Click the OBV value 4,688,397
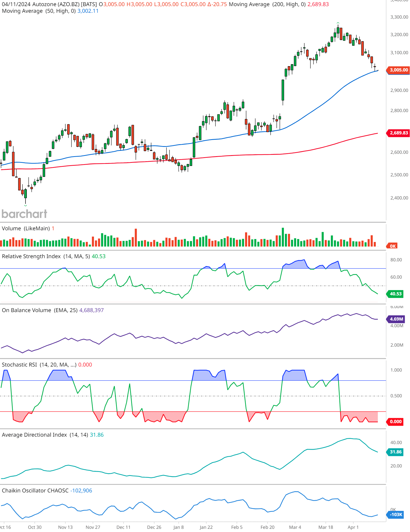Viewport: 410px width, 532px height. coord(91,310)
